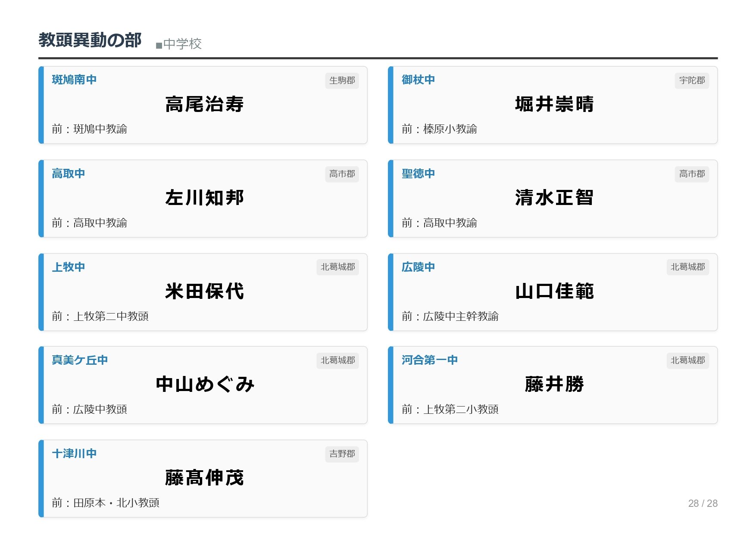Screen dimensions: 756x534
Task: Click the 高市郡 badge on 聖徳中 card
Action: [x=692, y=174]
